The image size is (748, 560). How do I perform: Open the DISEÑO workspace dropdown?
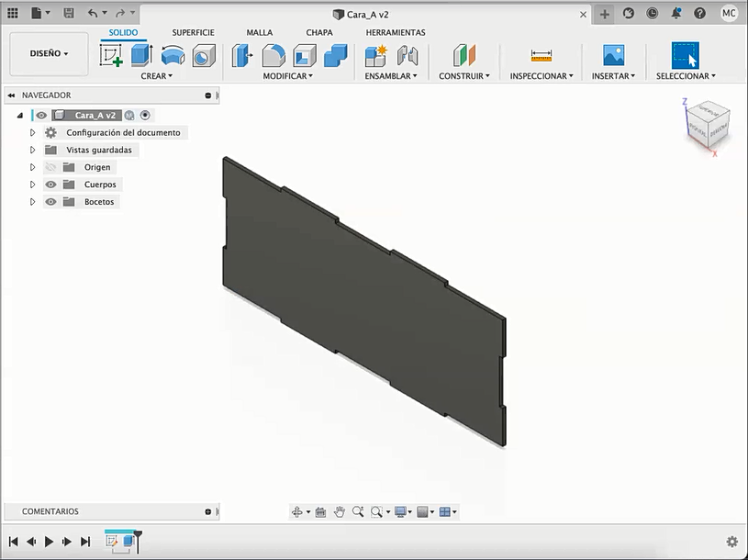point(49,53)
